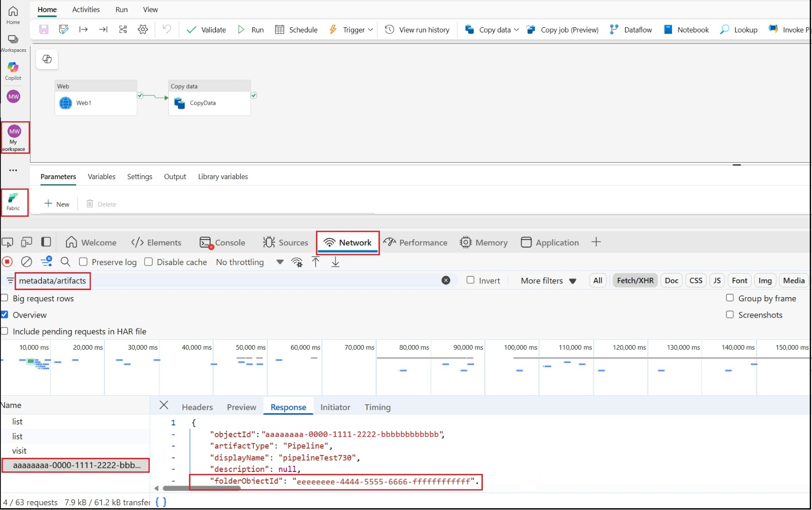
Task: Select the visit request row
Action: 75,451
